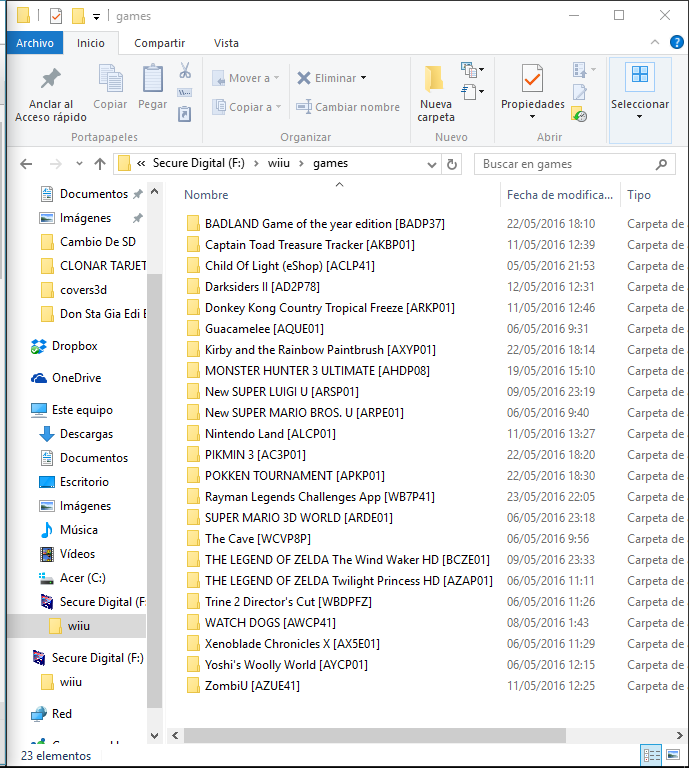Click Anclar al Acceso rápido pin icon
Image resolution: width=689 pixels, height=768 pixels.
pos(51,78)
